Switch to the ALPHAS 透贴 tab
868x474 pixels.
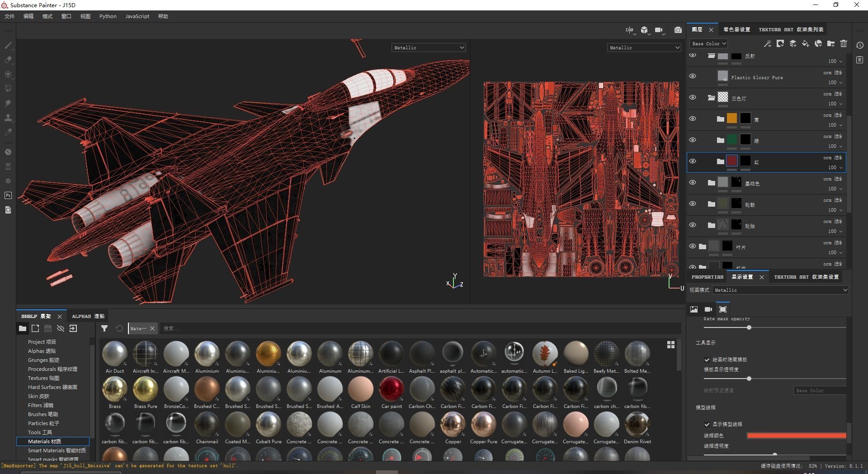tap(88, 316)
